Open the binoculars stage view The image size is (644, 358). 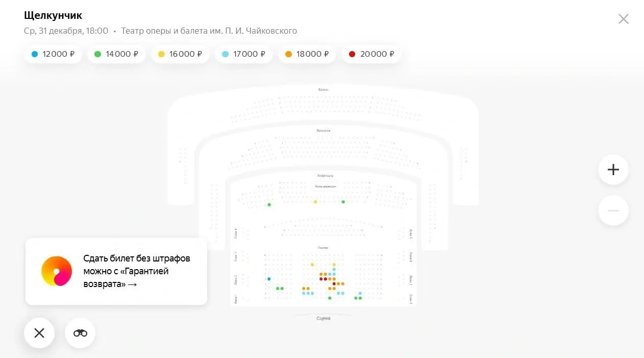click(x=80, y=333)
